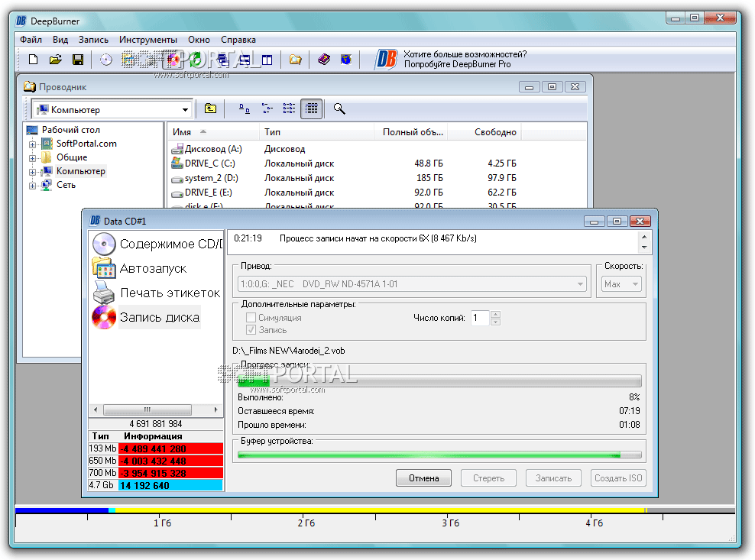This screenshot has height=560, width=755.
Task: Click the magnifier search icon in Проводник
Action: pos(339,109)
